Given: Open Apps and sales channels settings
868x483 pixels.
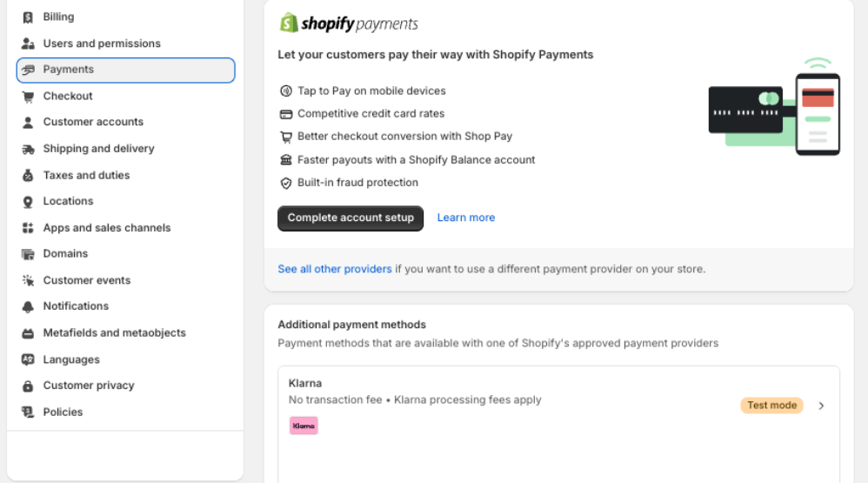Looking at the screenshot, I should pos(106,228).
